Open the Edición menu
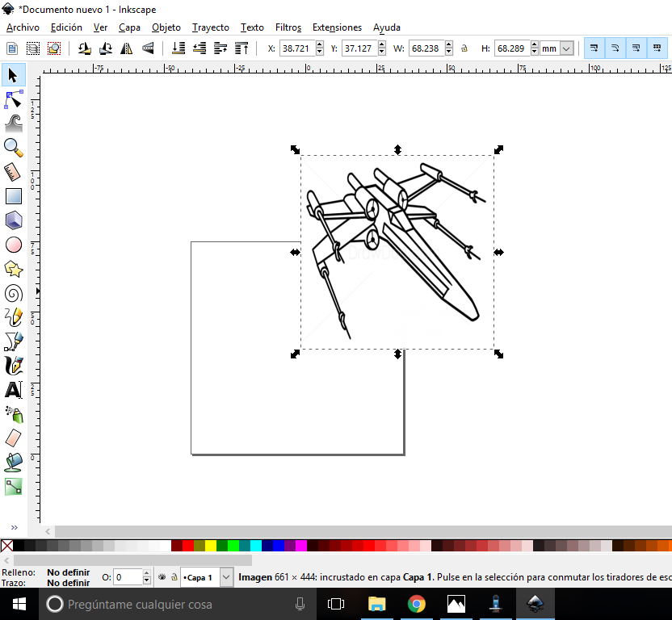Image resolution: width=672 pixels, height=620 pixels. tap(66, 27)
